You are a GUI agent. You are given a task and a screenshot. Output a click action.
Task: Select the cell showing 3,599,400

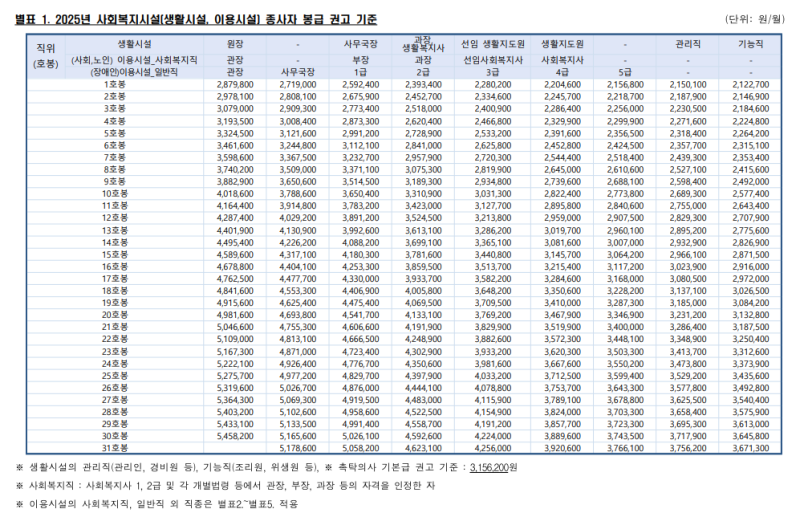[625, 376]
